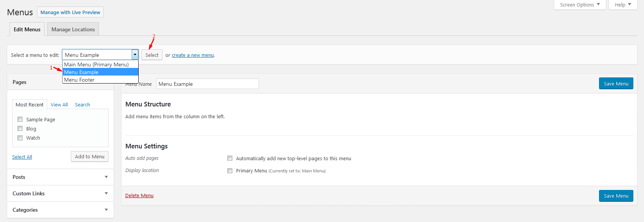Enable automatically add new top-level pages

pyautogui.click(x=230, y=158)
